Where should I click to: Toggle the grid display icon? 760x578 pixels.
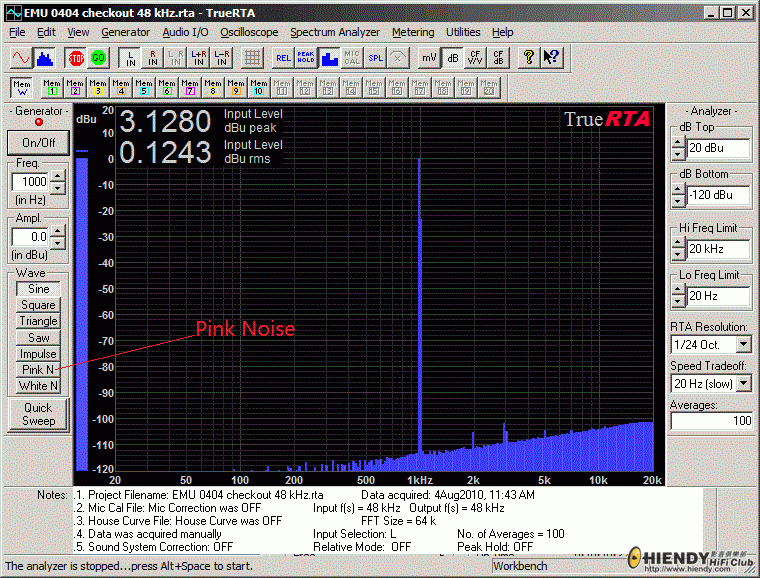[x=252, y=58]
